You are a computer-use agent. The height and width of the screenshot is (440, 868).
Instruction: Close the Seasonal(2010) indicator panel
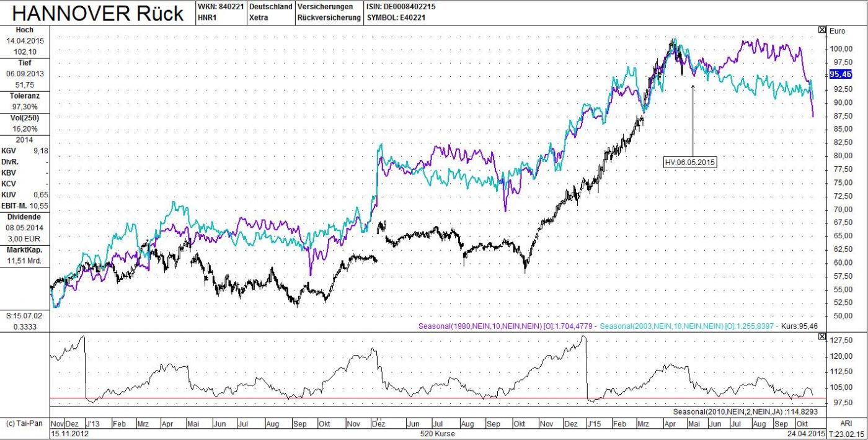click(822, 336)
